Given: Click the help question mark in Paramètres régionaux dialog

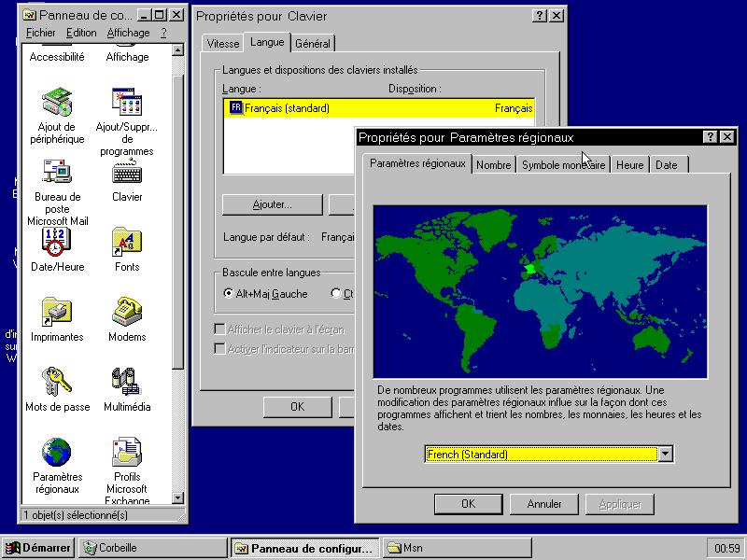Looking at the screenshot, I should 710,137.
